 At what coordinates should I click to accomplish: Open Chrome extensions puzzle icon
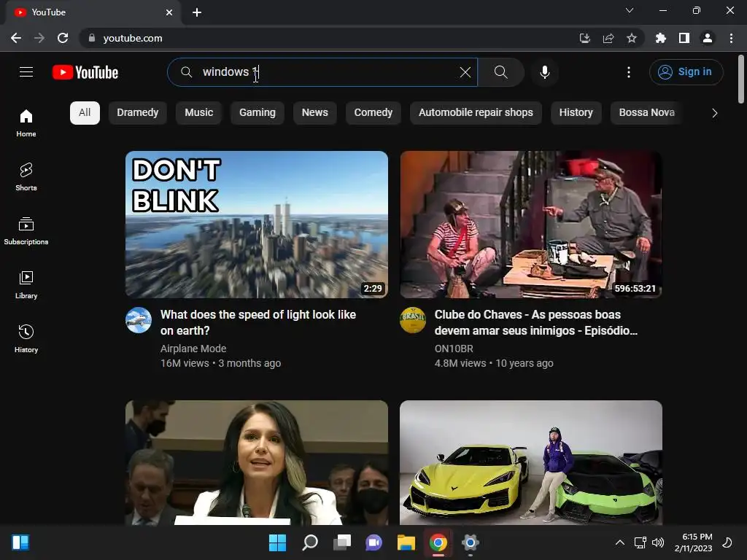click(660, 38)
